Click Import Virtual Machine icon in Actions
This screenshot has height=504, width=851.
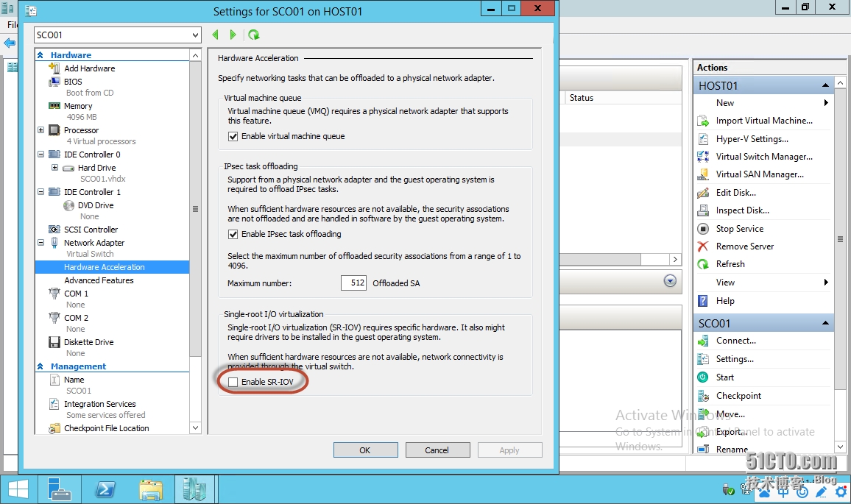pyautogui.click(x=703, y=121)
